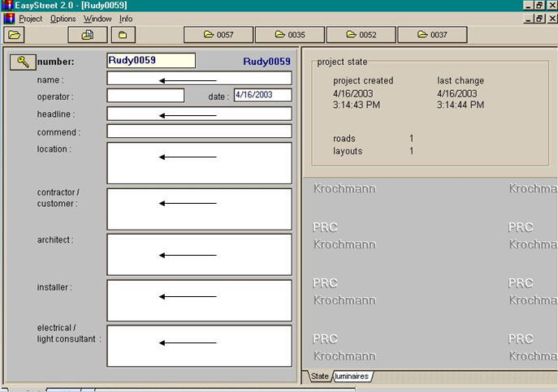The width and height of the screenshot is (558, 392).
Task: Click the electrical / light consultant text area
Action: click(199, 346)
